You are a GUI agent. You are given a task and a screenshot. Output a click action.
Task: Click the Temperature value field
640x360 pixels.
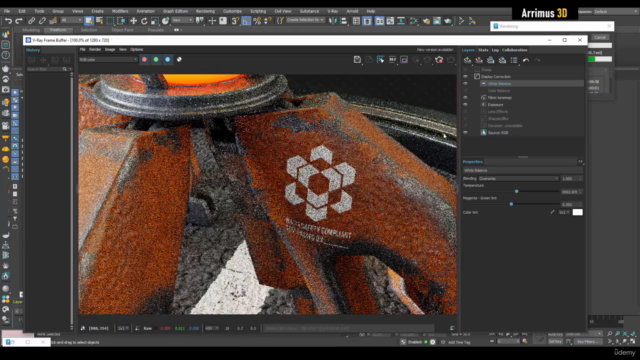pyautogui.click(x=571, y=191)
